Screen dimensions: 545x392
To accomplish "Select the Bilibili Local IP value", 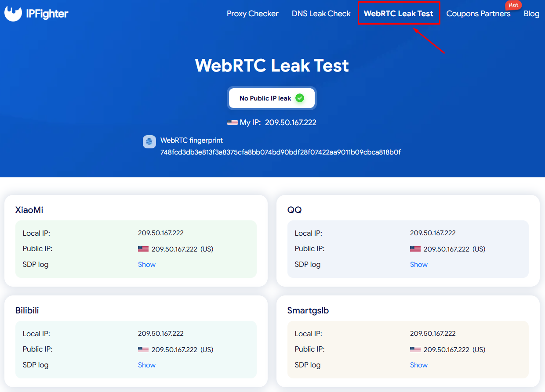I will [161, 334].
